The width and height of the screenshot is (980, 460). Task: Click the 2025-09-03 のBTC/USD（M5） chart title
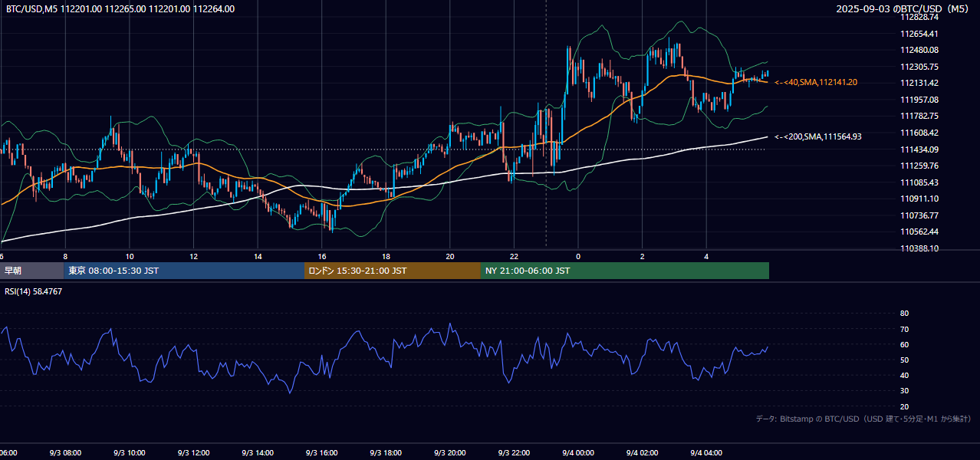click(x=903, y=9)
